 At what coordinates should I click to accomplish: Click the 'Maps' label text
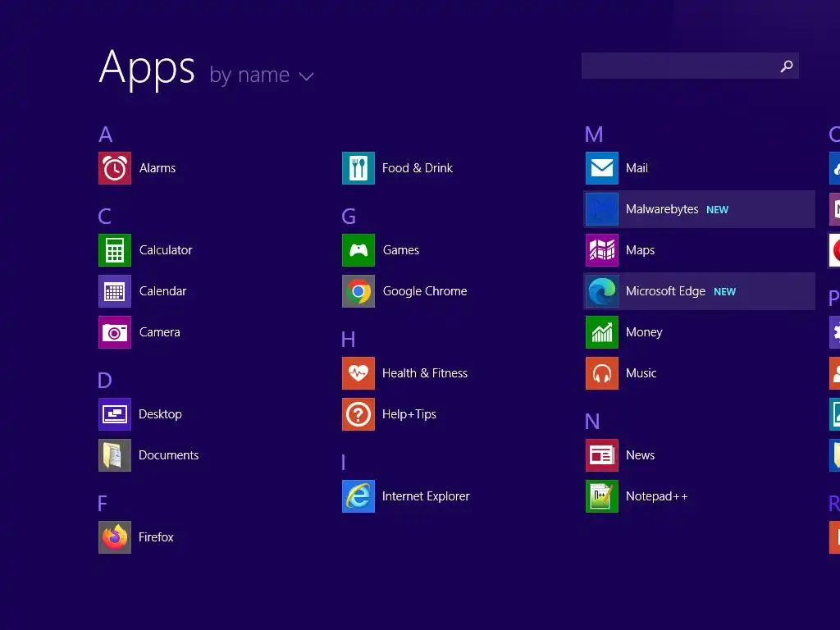[640, 251]
